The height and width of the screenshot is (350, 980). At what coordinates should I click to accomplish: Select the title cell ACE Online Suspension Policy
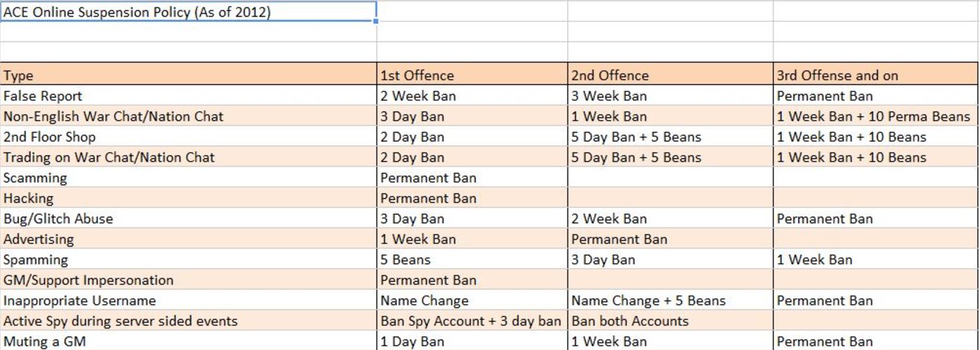point(189,11)
